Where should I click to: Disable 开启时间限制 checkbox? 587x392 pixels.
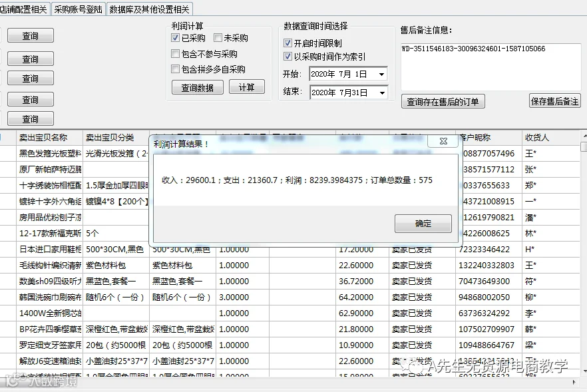coord(288,43)
